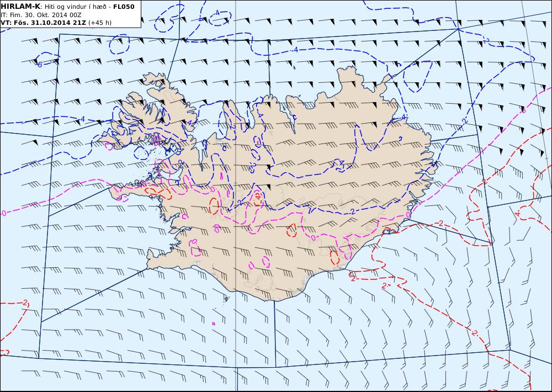The width and height of the screenshot is (552, 392).
Task: Click the 'VT: Fös. 31.10.2014 21Z' valid time
Action: click(x=43, y=23)
